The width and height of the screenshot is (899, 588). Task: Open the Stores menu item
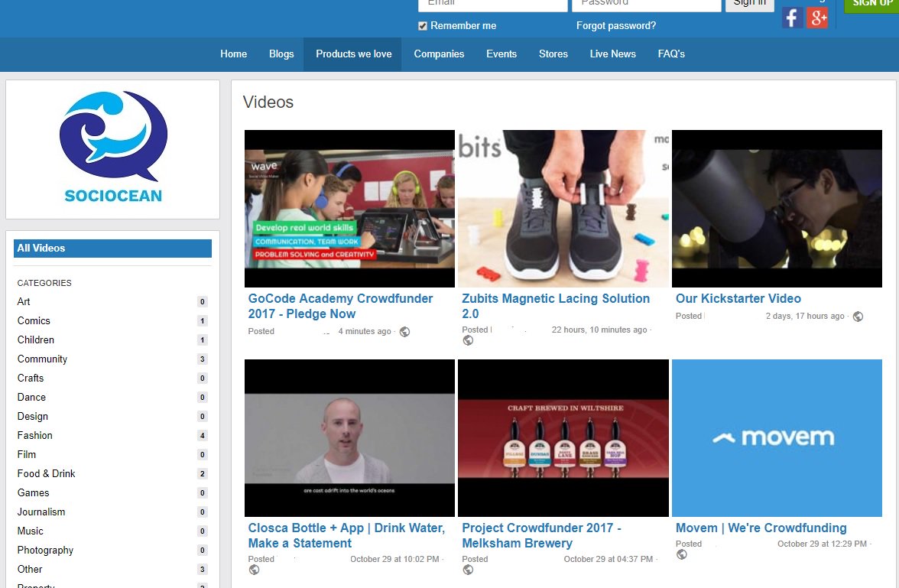(x=553, y=54)
